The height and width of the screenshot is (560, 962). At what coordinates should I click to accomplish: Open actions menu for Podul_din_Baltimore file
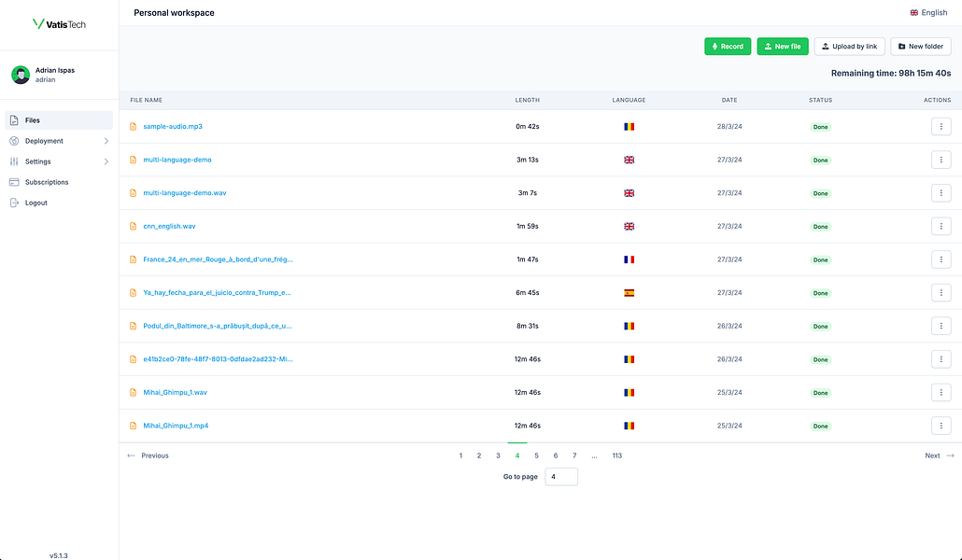click(941, 326)
